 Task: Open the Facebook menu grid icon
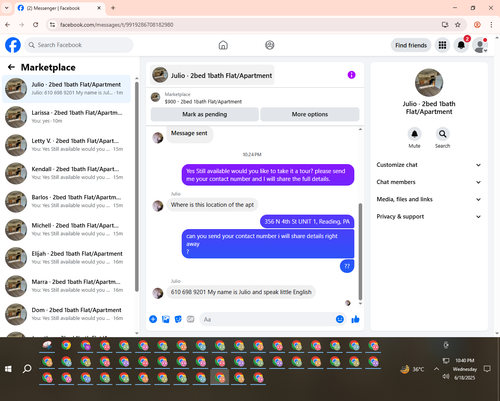pyautogui.click(x=442, y=45)
